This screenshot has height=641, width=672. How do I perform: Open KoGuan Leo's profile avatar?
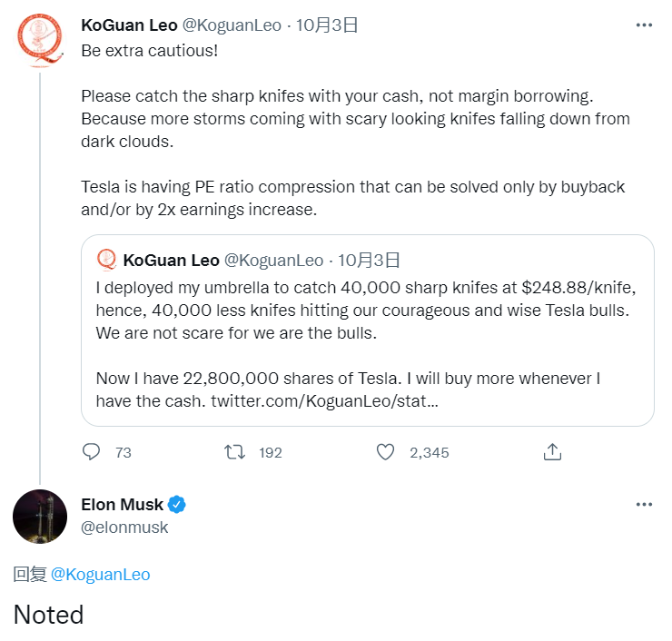point(40,41)
